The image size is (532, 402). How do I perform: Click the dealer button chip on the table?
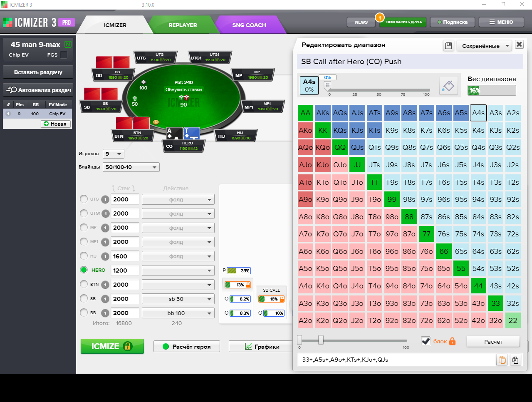156,122
